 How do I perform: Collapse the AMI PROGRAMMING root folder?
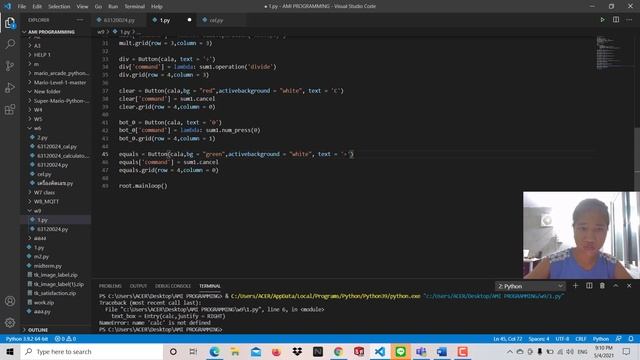[x=51, y=32]
